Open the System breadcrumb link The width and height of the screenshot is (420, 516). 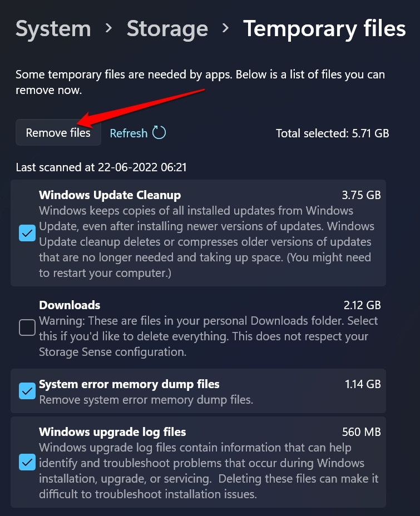click(x=53, y=28)
